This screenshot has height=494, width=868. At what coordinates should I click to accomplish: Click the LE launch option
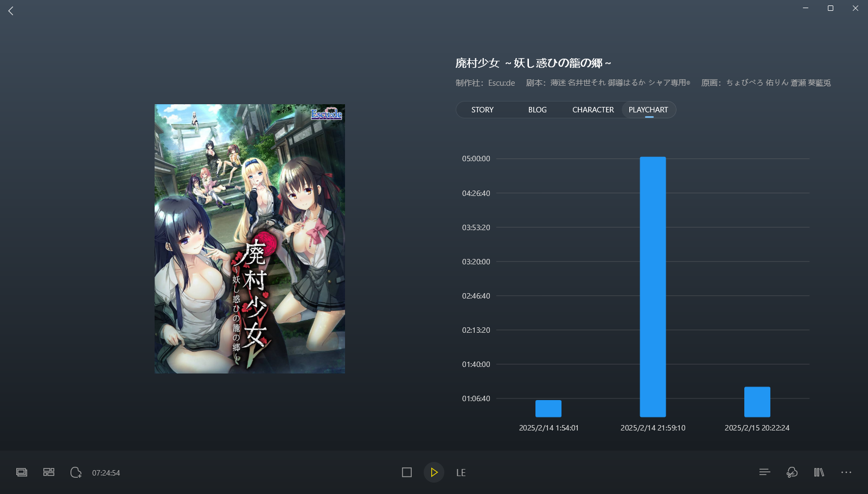pyautogui.click(x=461, y=473)
